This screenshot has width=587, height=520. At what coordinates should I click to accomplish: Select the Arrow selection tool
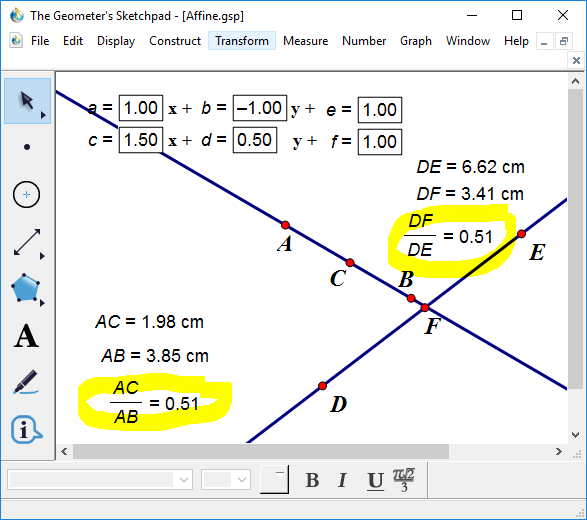(27, 101)
